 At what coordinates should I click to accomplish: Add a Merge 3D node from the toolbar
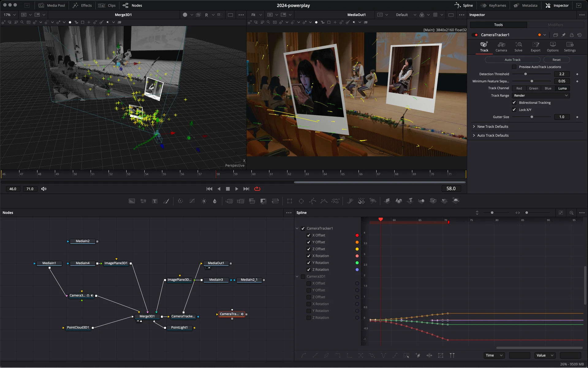click(x=421, y=201)
